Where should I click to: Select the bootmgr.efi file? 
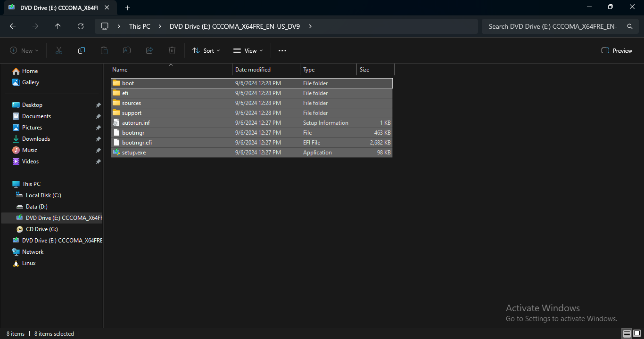click(x=252, y=143)
